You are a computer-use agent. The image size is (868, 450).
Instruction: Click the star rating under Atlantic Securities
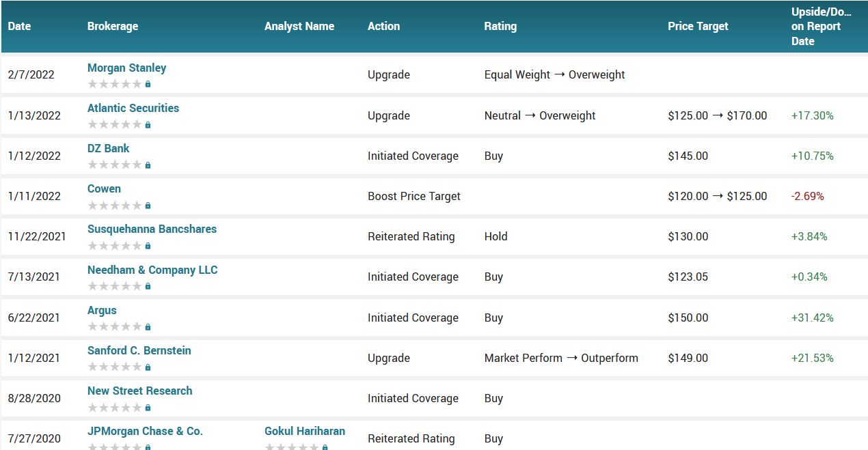click(115, 124)
